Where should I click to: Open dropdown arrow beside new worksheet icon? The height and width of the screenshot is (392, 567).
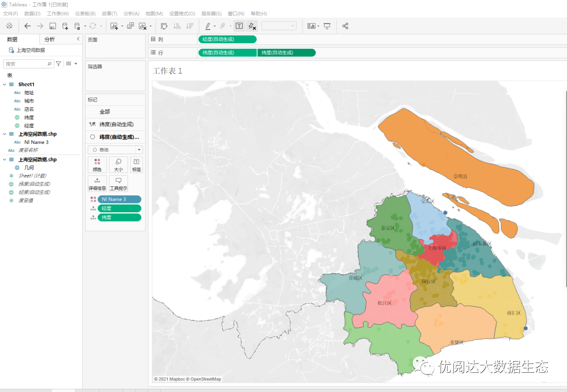[x=122, y=26]
